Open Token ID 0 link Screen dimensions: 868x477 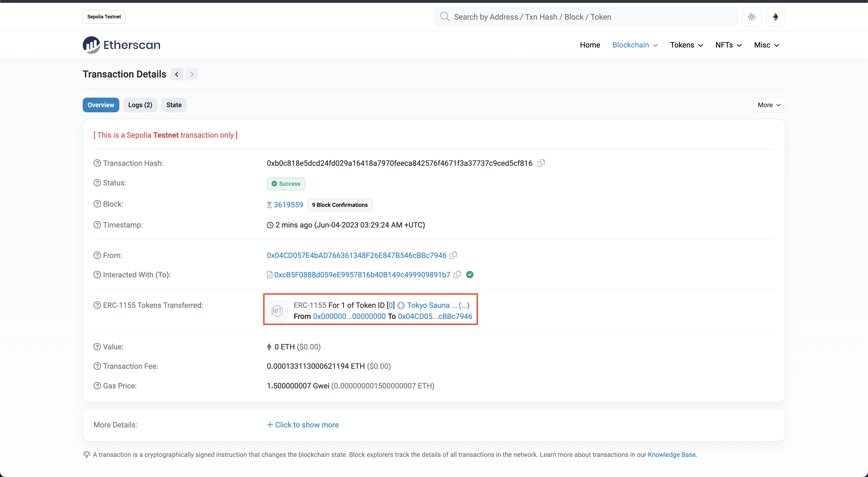click(391, 305)
